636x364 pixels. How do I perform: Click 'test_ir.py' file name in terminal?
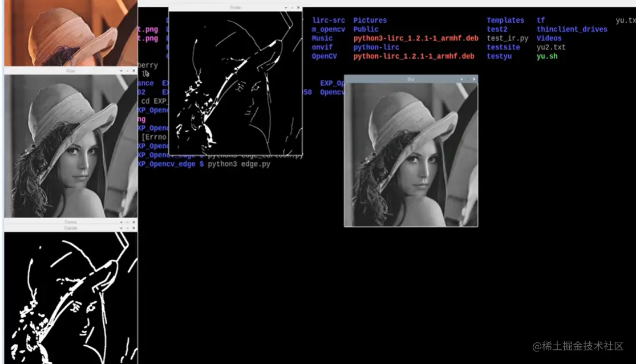(x=508, y=38)
